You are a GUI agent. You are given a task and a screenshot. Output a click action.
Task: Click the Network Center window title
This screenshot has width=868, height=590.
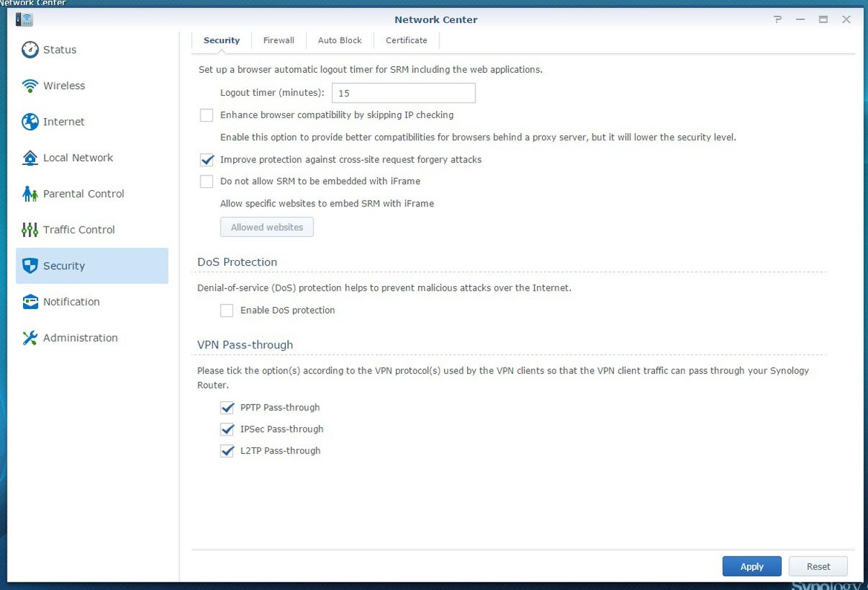pos(436,19)
